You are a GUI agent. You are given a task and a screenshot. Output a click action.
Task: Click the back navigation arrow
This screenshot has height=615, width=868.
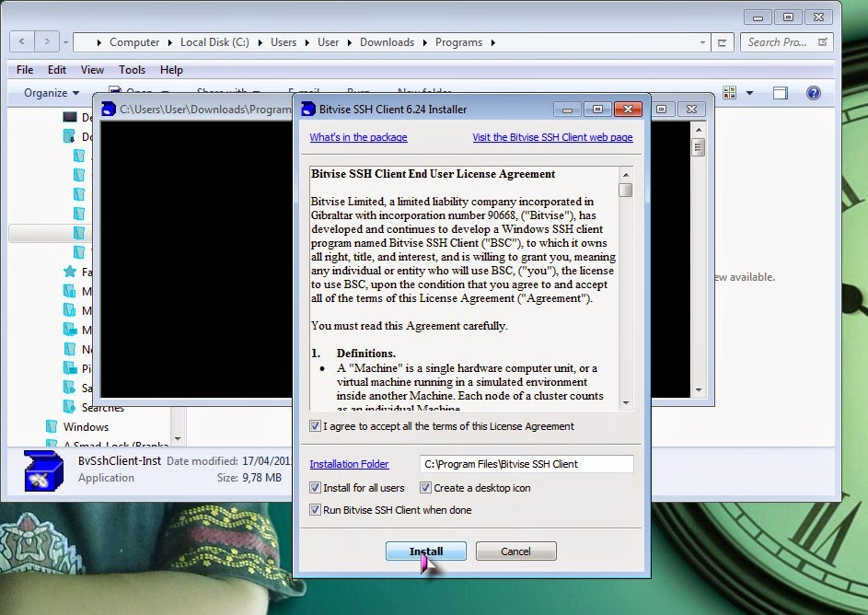[20, 41]
